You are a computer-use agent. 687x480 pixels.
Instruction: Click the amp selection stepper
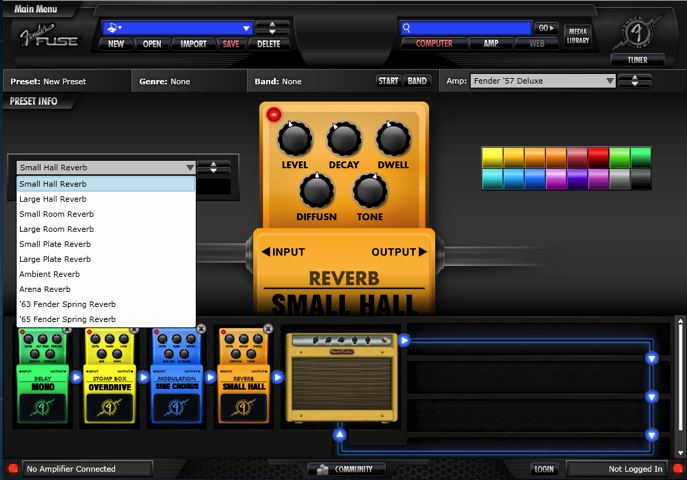tap(634, 81)
